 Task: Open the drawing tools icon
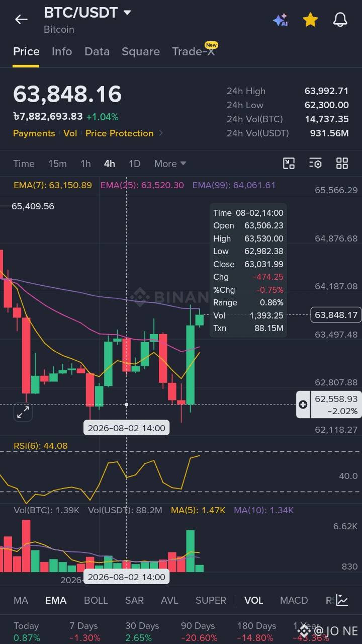(289, 163)
